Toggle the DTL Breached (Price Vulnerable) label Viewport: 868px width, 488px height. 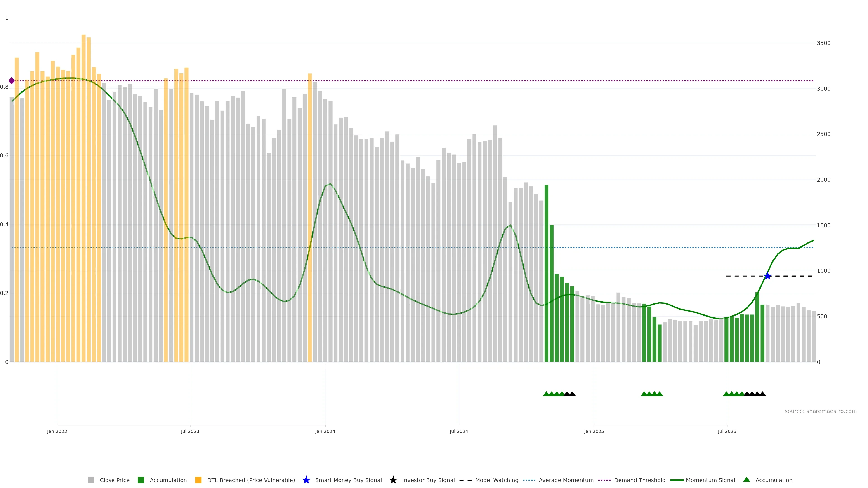click(251, 480)
